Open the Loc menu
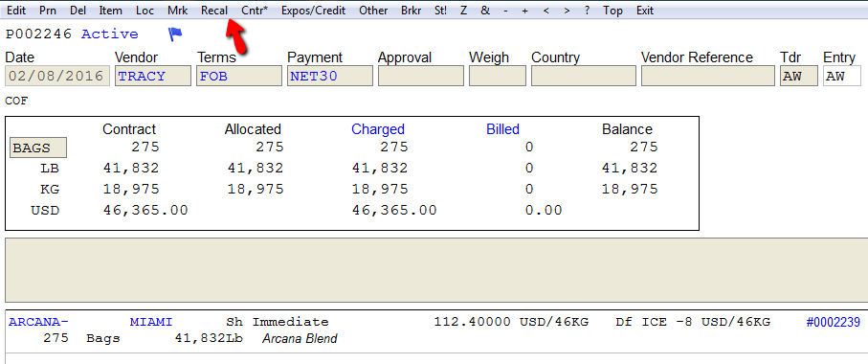 coord(145,11)
